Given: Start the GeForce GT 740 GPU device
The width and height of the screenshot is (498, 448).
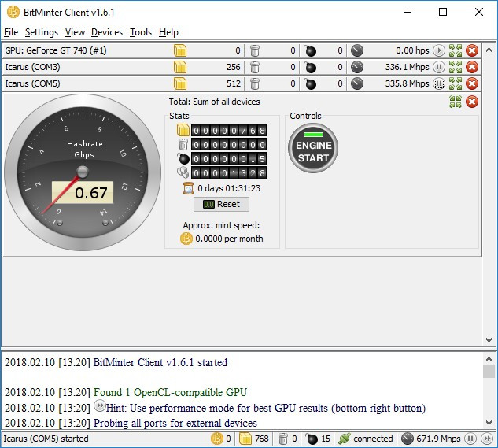Looking at the screenshot, I should (x=439, y=50).
